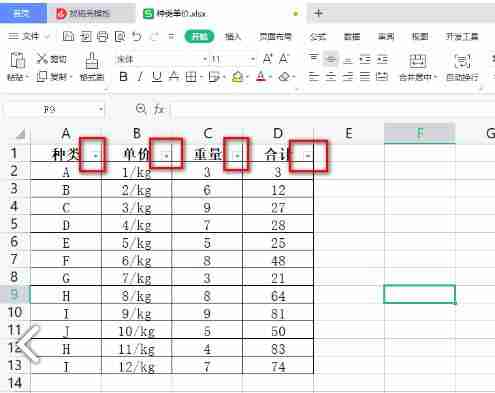
Task: Click the yellow fill color bucket
Action: [x=237, y=77]
